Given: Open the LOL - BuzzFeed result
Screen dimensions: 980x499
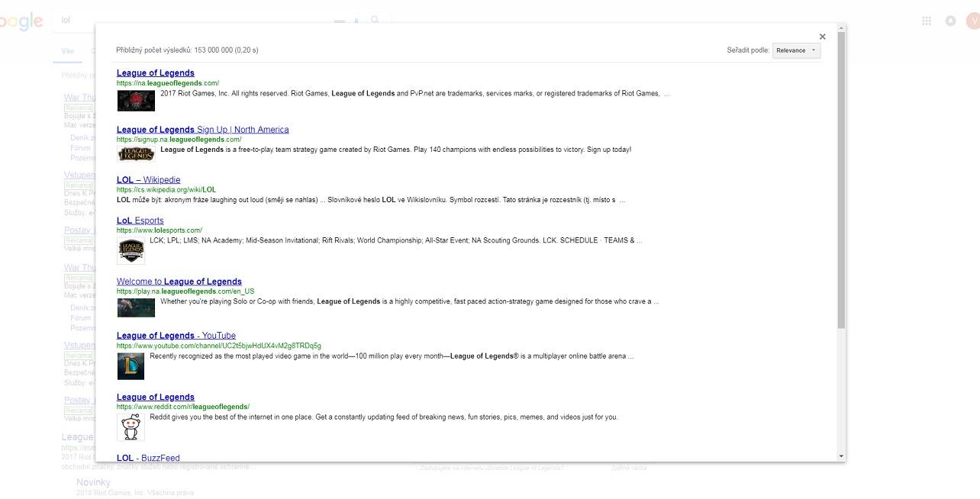Looking at the screenshot, I should tap(148, 458).
